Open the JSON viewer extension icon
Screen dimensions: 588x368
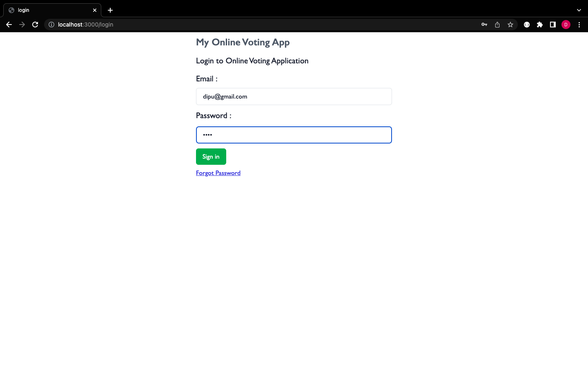coord(527,25)
